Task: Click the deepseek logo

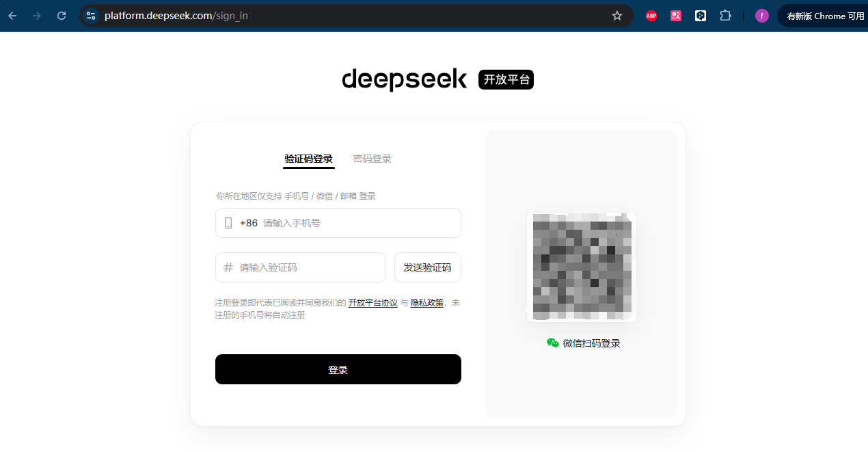Action: click(x=405, y=79)
